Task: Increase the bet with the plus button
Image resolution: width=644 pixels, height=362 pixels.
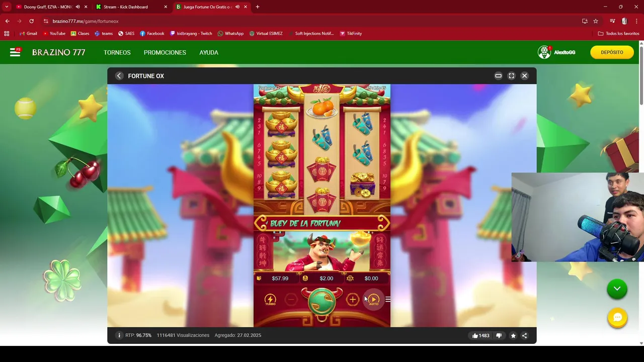Action: click(x=352, y=300)
